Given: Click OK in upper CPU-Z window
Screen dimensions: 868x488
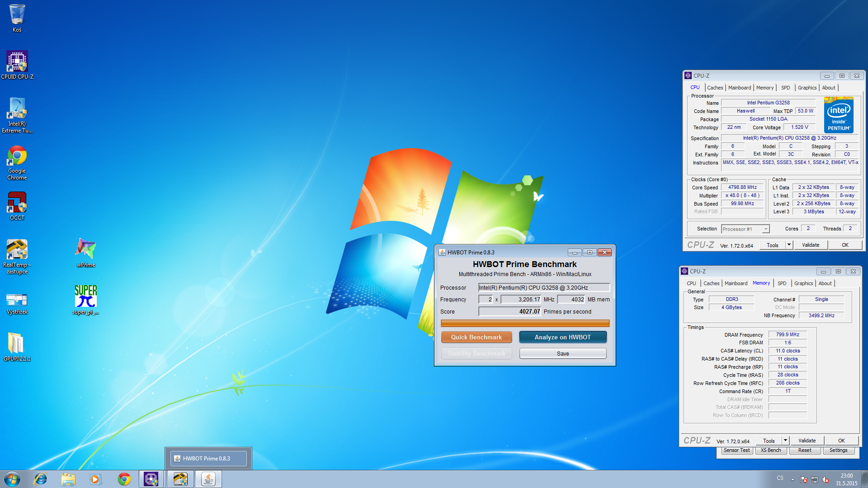Looking at the screenshot, I should [x=845, y=245].
